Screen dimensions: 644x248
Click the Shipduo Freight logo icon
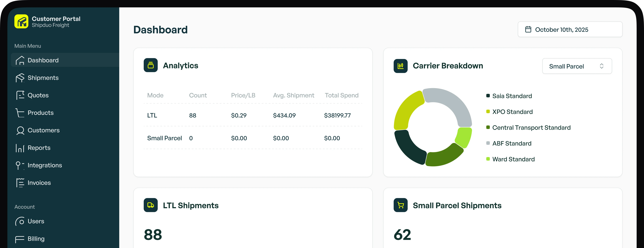(21, 22)
